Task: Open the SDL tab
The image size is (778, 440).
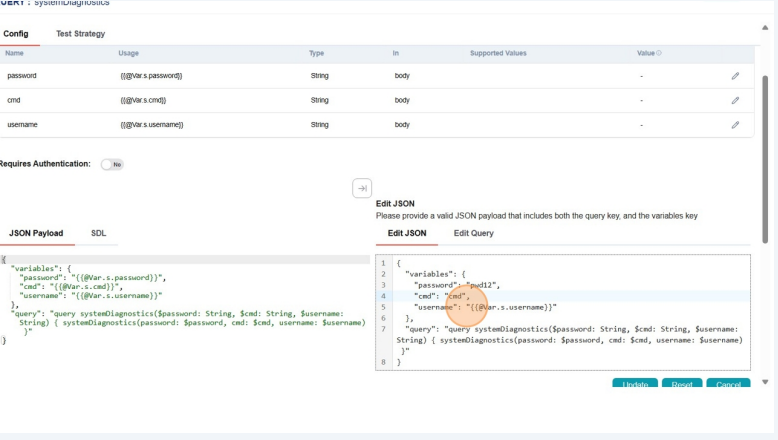Action: tap(99, 233)
